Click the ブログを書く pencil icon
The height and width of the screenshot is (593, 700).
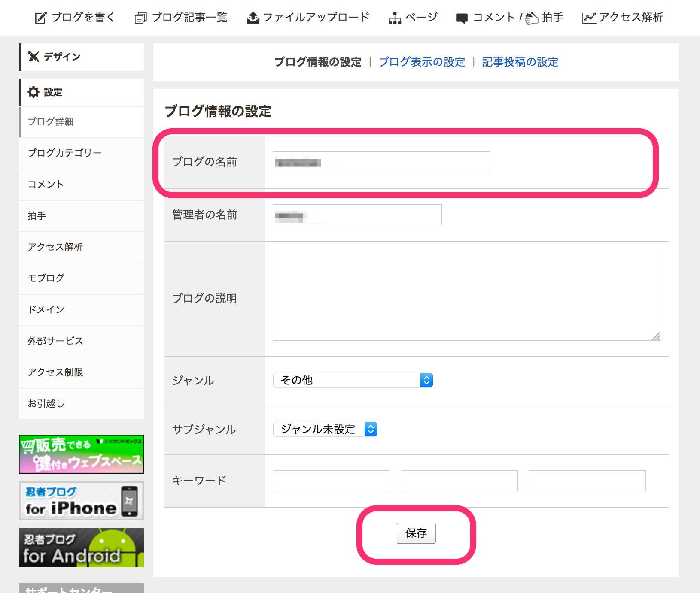pos(40,17)
